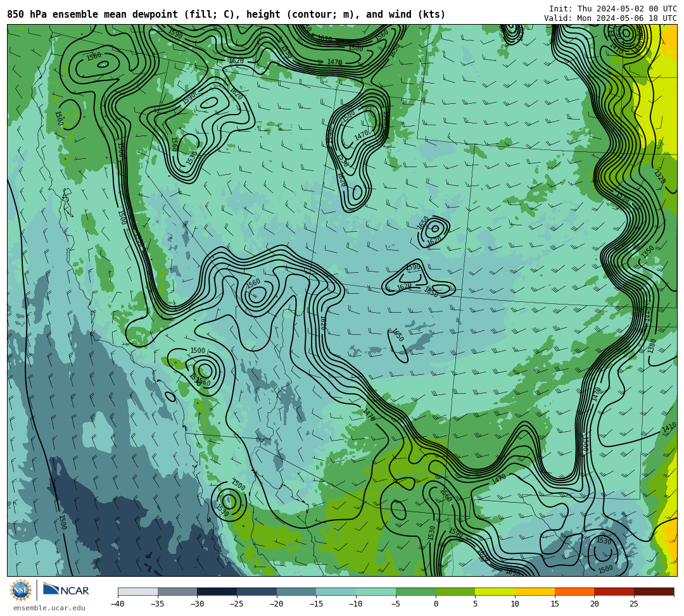Screen dimensions: 684x616
Task: Click the -30 colorbar tick label
Action: tap(197, 604)
